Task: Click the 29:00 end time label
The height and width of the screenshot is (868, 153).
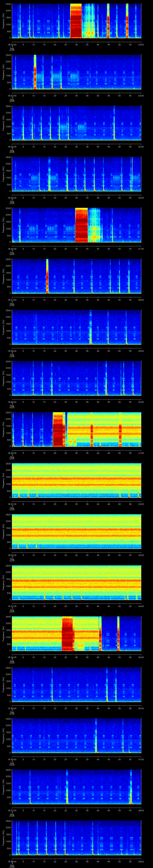Action: point(141,351)
